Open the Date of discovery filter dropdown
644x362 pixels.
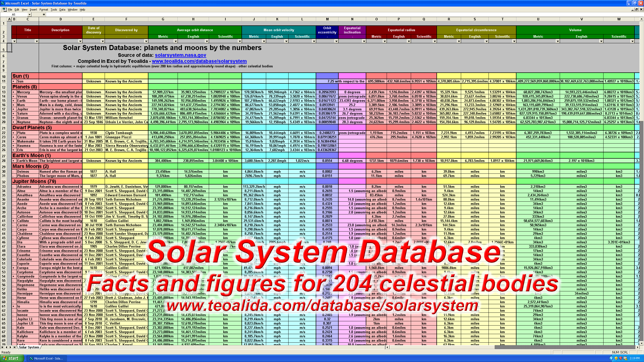[102, 41]
